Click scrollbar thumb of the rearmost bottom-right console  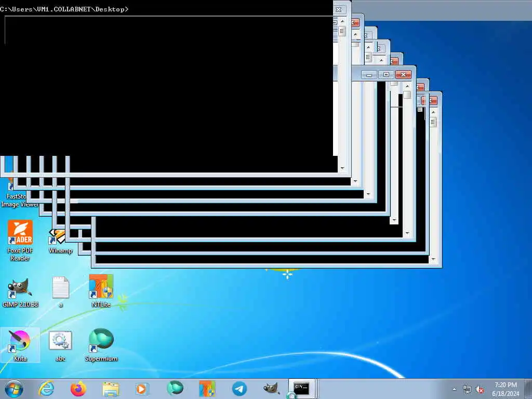click(433, 122)
